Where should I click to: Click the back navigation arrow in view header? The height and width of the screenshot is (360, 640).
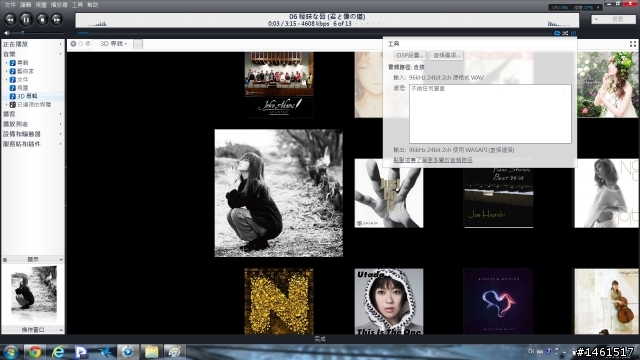tap(73, 44)
